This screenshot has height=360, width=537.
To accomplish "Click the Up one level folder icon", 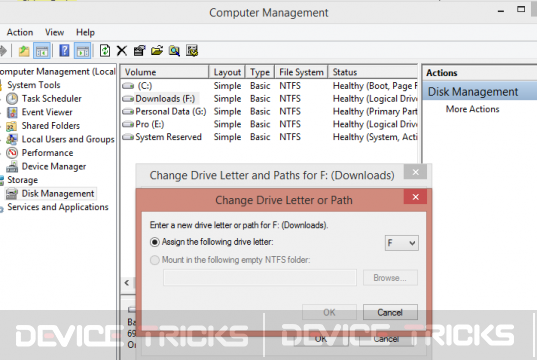I will coord(24,51).
